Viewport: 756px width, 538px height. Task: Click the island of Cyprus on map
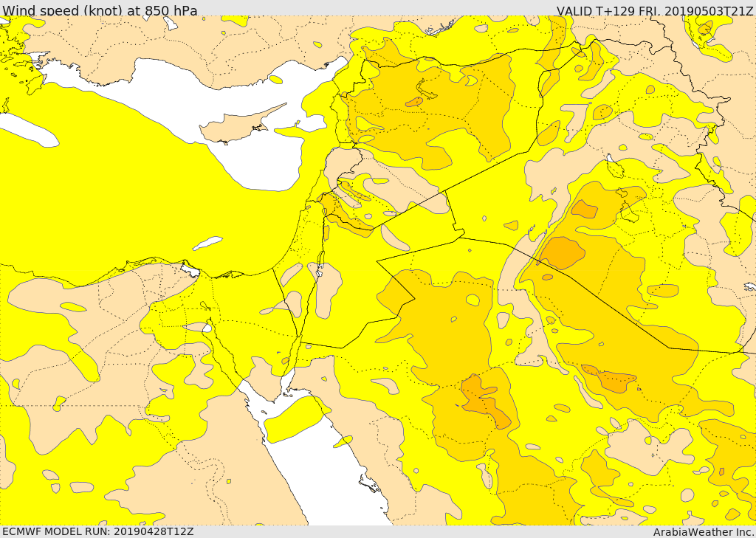click(x=236, y=127)
